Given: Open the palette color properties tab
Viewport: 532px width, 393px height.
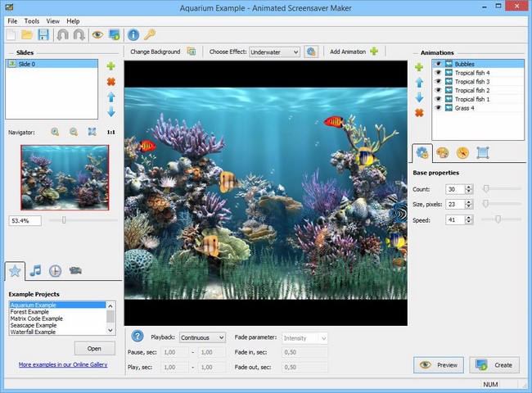Looking at the screenshot, I should [443, 153].
